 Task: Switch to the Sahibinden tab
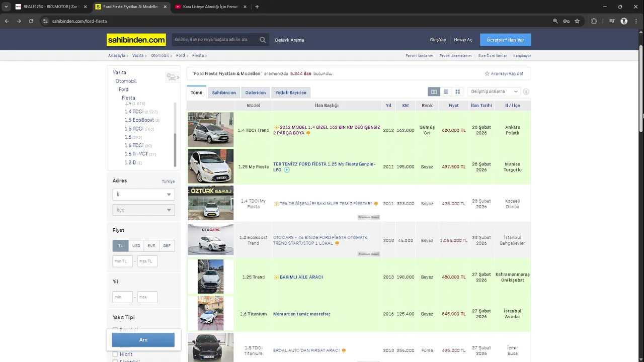click(224, 93)
